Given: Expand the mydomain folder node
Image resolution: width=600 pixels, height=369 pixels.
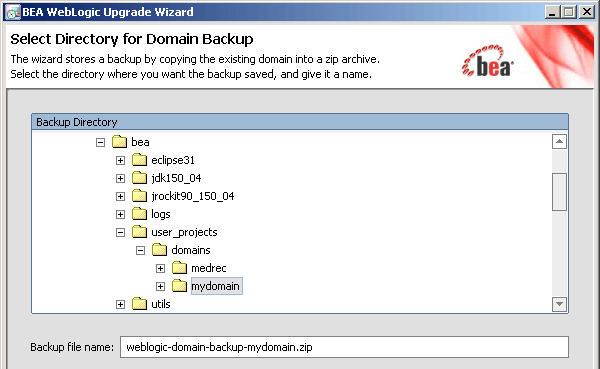Looking at the screenshot, I should coord(160,286).
